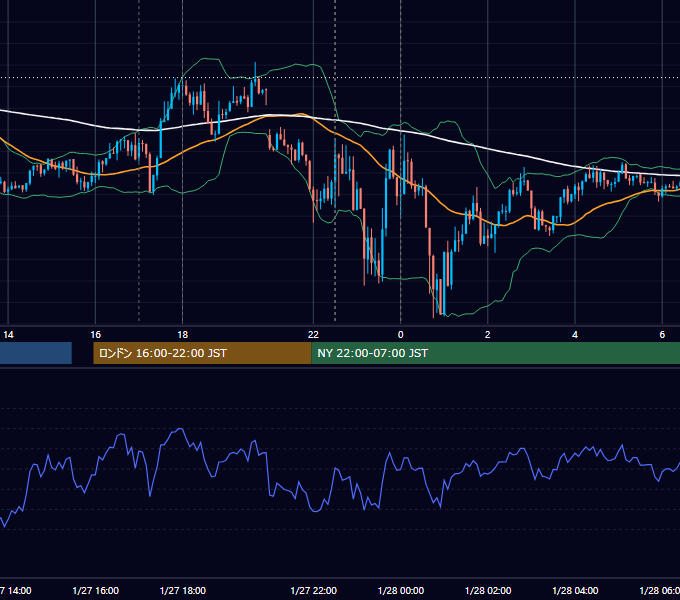Viewport: 680px width, 600px height.
Task: Click the 1/27 22:00 date label
Action: coord(313,590)
